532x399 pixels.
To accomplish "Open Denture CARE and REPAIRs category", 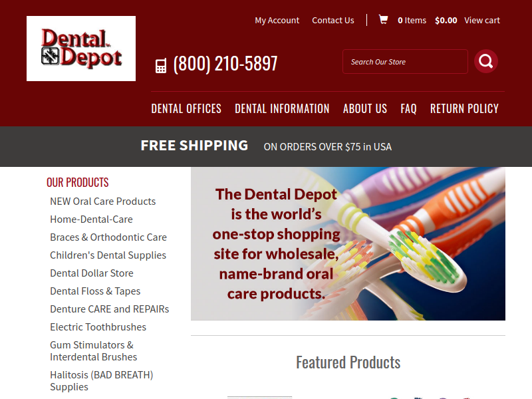I will tap(109, 309).
